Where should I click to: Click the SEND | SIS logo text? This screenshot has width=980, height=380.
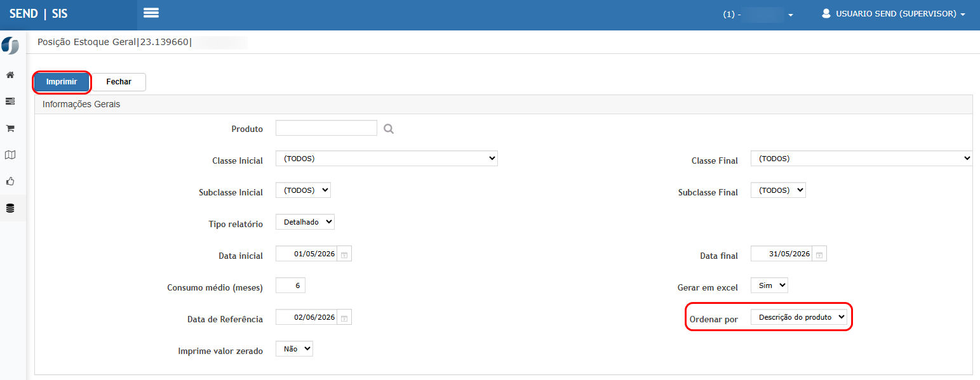tap(39, 13)
